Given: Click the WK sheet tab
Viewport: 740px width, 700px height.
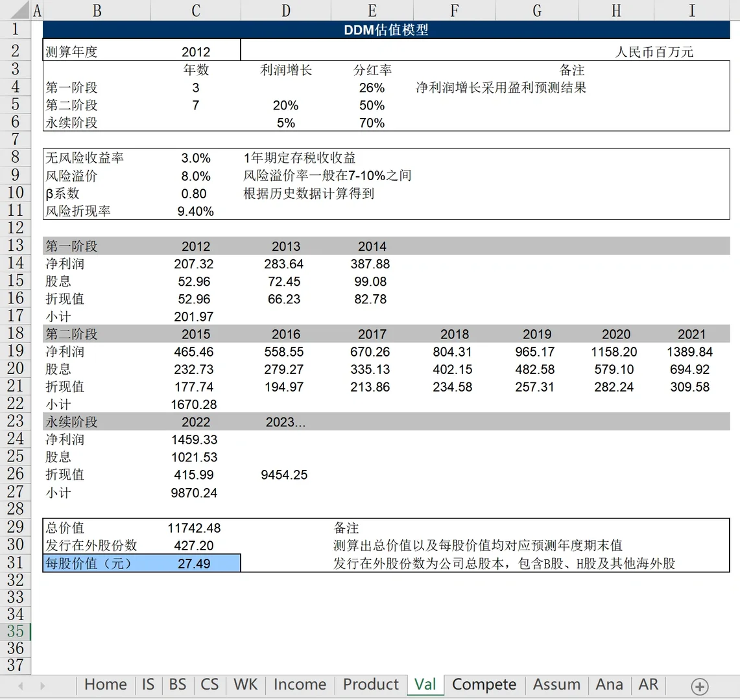Looking at the screenshot, I should point(245,684).
